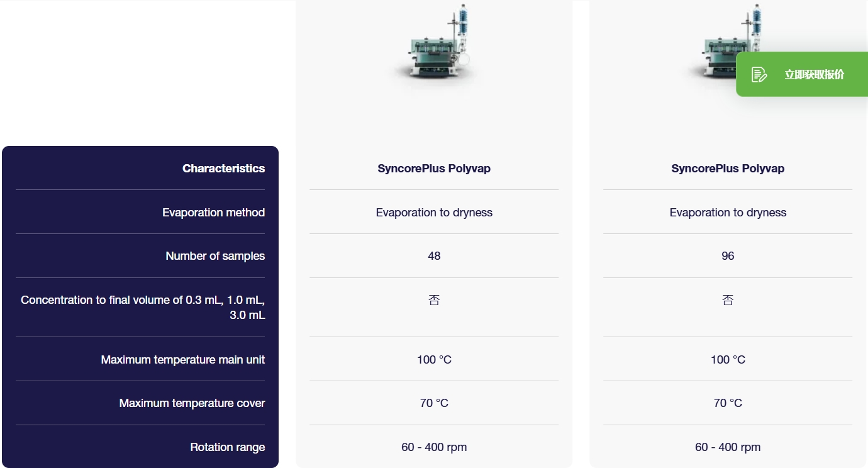Click SyncorePlus Polyvap title in the 96-sample column
This screenshot has height=468, width=868.
[728, 169]
